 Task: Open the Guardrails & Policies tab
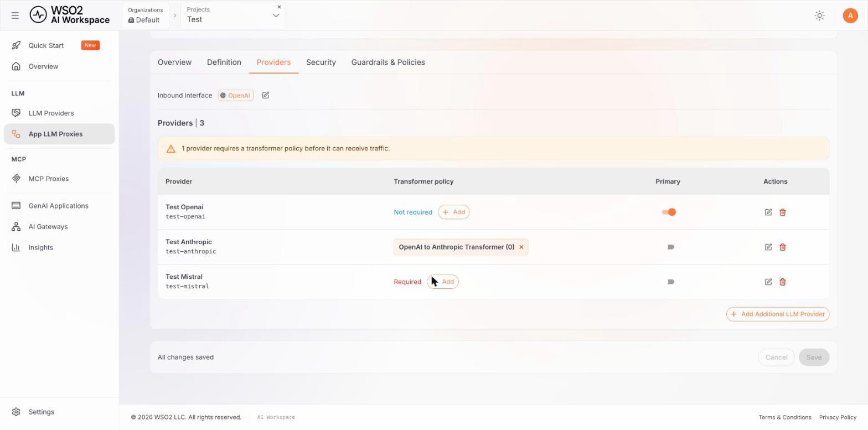click(x=388, y=63)
